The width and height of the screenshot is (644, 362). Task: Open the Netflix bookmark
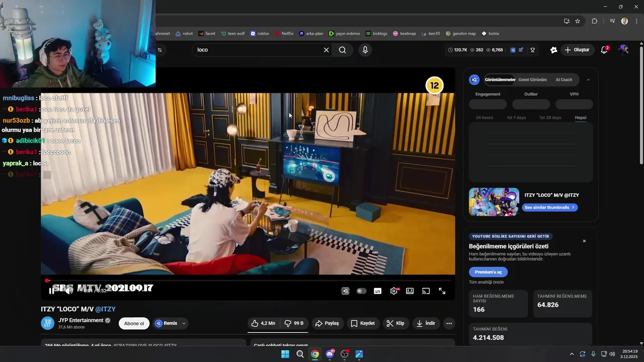284,34
